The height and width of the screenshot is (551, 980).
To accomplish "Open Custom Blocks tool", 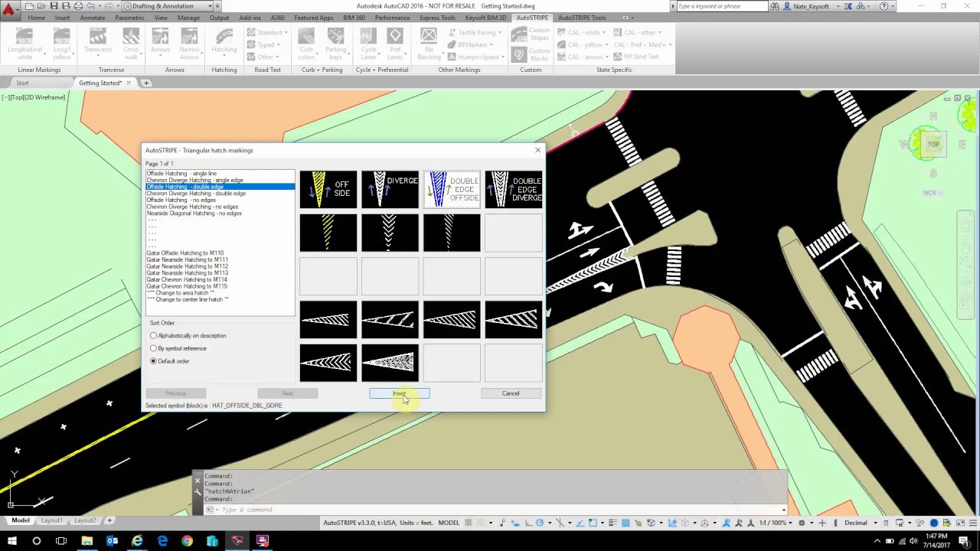I will pyautogui.click(x=531, y=55).
